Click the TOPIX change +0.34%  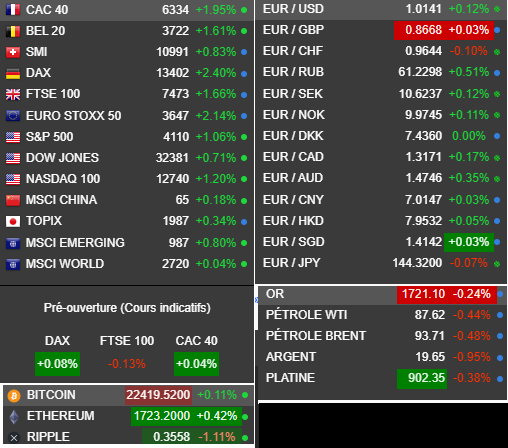pyautogui.click(x=216, y=221)
